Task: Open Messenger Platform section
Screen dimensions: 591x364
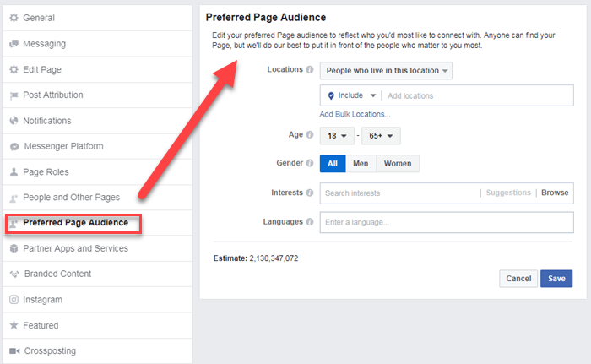Action: (x=97, y=146)
